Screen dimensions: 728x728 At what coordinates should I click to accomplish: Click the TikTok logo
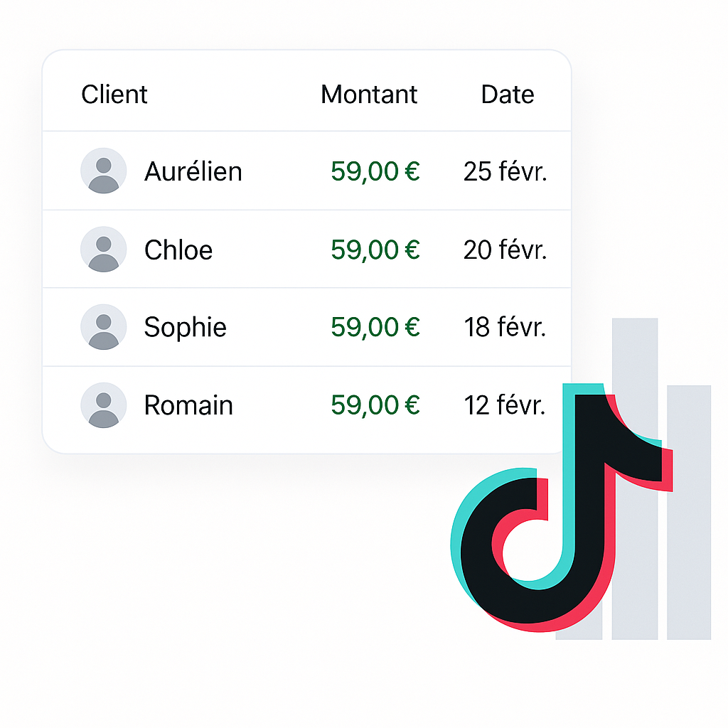[562, 508]
